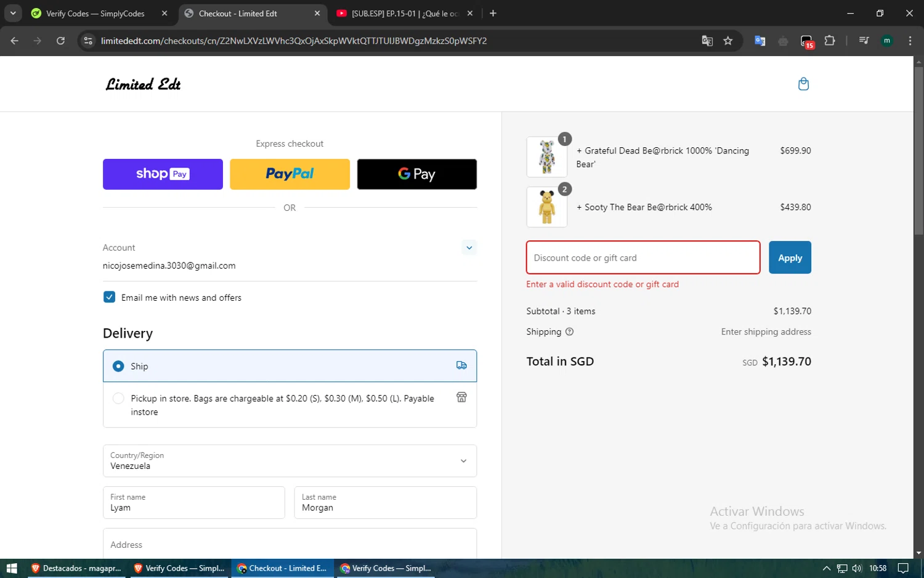The image size is (924, 578).
Task: View Sooty The Bear Be@rbrick thumbnail
Action: [x=547, y=207]
